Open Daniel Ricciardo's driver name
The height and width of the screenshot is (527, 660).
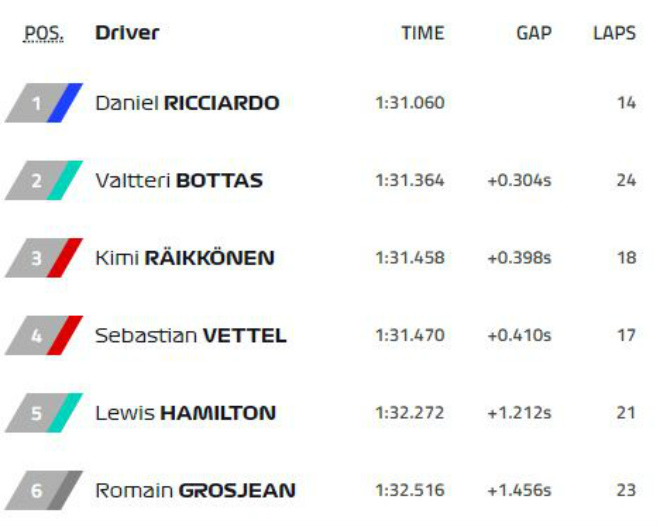[x=187, y=103]
